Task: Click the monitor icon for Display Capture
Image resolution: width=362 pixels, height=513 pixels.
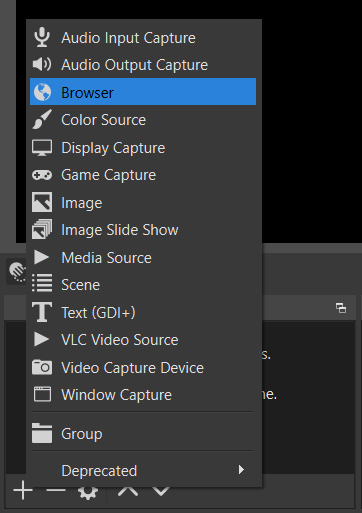Action: coord(42,147)
